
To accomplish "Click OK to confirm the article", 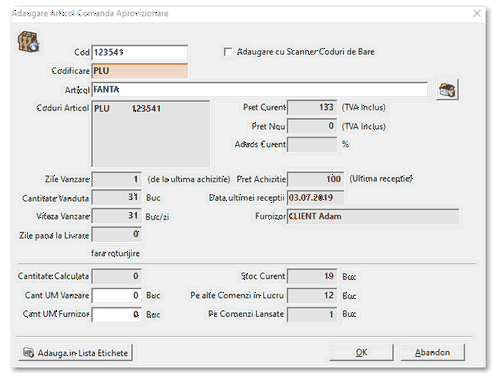I will [x=361, y=352].
